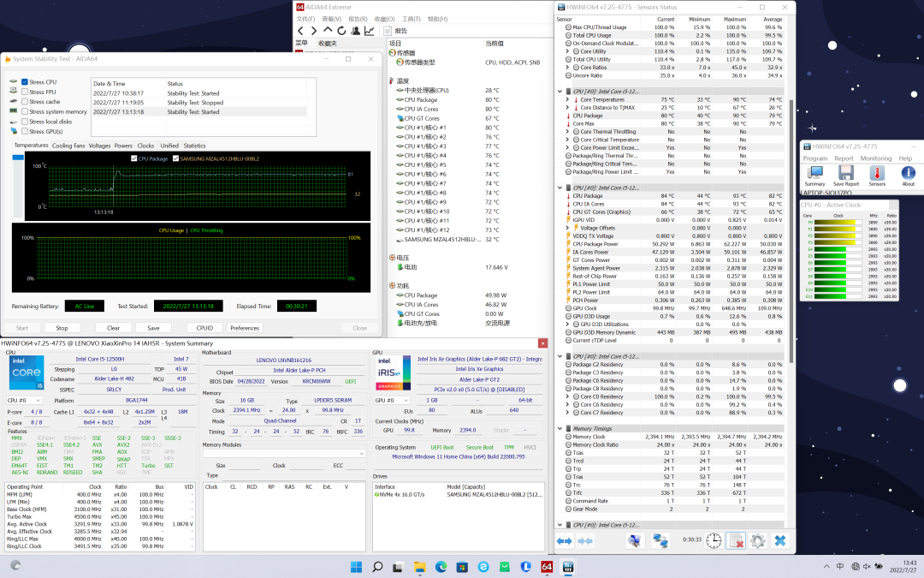Click the Save Report floppy icon
The height and width of the screenshot is (578, 924).
tap(845, 174)
